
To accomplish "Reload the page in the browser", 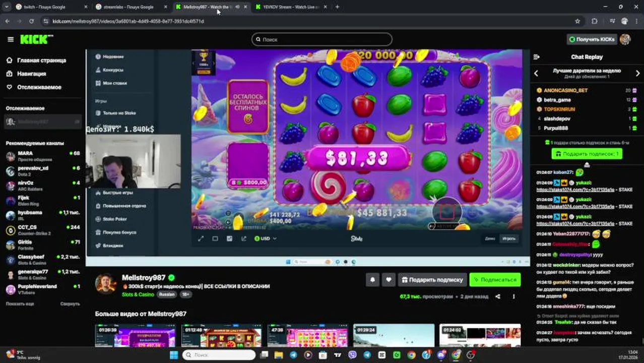I will pos(31,21).
